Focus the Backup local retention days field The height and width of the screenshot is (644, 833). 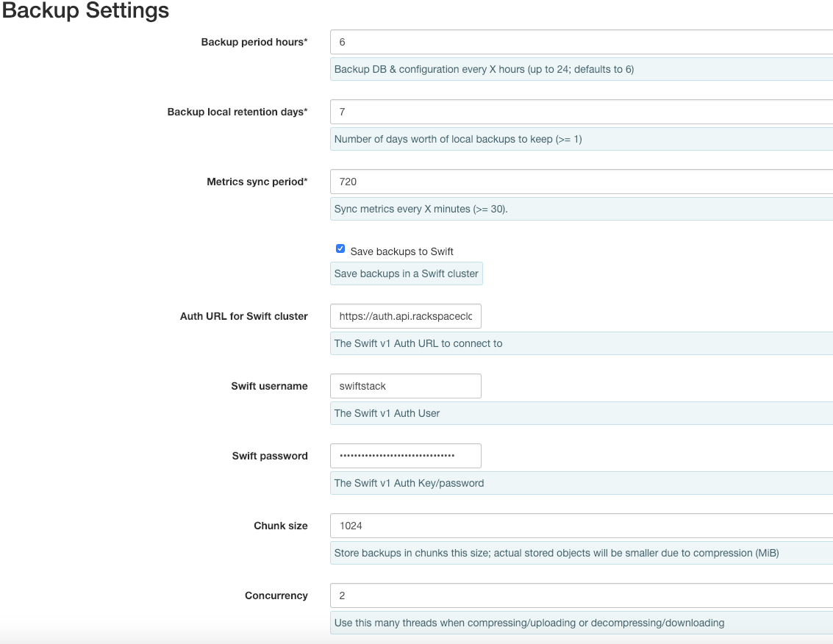[581, 112]
